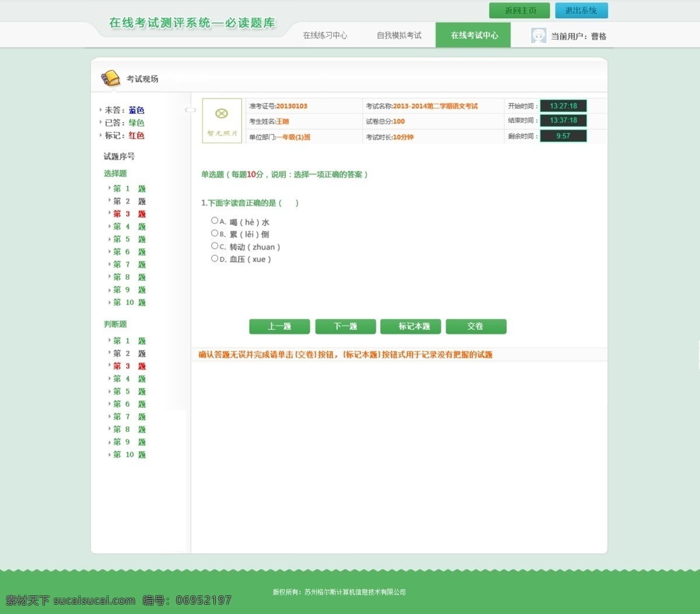Viewport: 700px width, 614px height.
Task: Click the 绿色 answered legend label
Action: (x=136, y=123)
